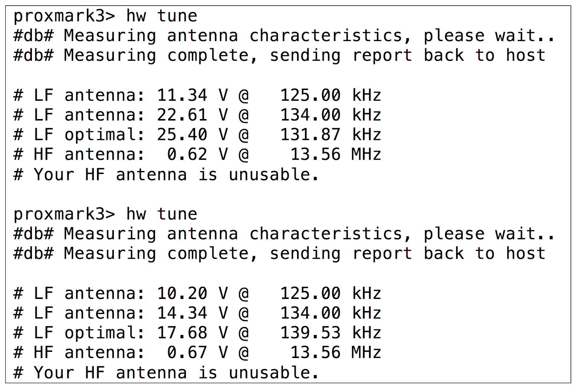
Task: Click the 25.40 V LF optimal value
Action: click(192, 135)
